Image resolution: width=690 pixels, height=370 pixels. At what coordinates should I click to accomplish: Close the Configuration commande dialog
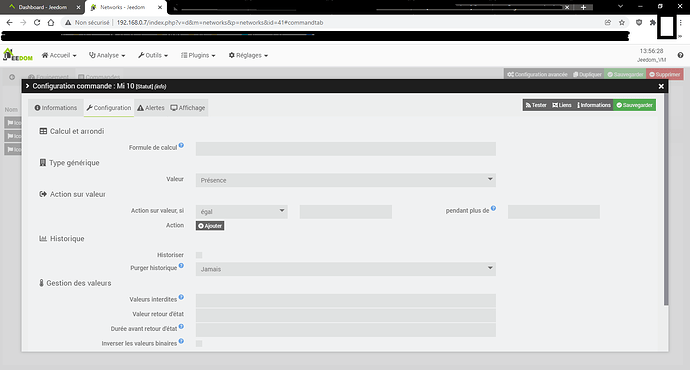point(661,86)
